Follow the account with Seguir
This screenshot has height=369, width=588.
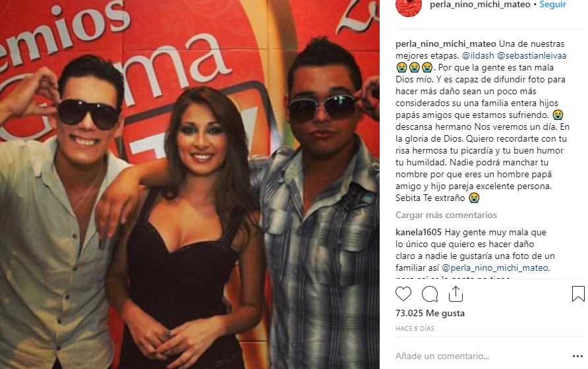coord(553,5)
